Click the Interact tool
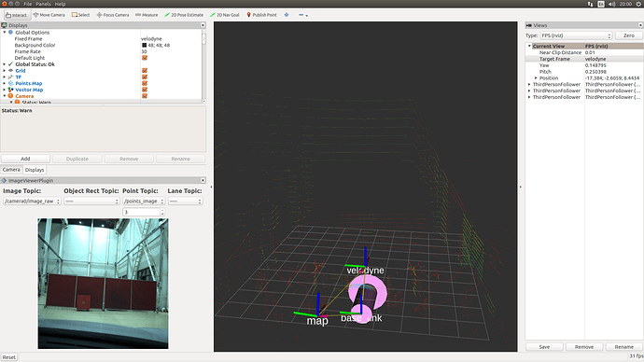Screen dimensions: 644x362 [x=17, y=15]
